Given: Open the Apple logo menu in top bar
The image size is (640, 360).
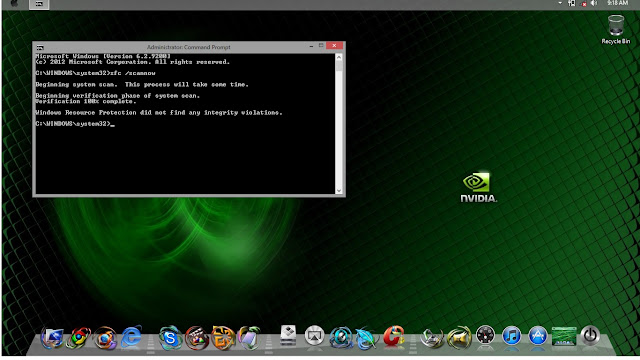Looking at the screenshot, I should pyautogui.click(x=15, y=4).
